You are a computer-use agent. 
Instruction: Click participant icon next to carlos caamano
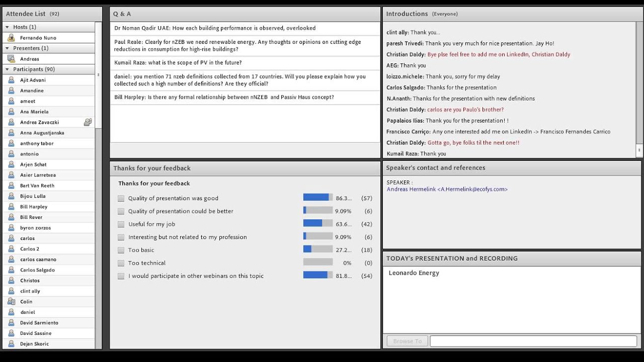pos(11,259)
